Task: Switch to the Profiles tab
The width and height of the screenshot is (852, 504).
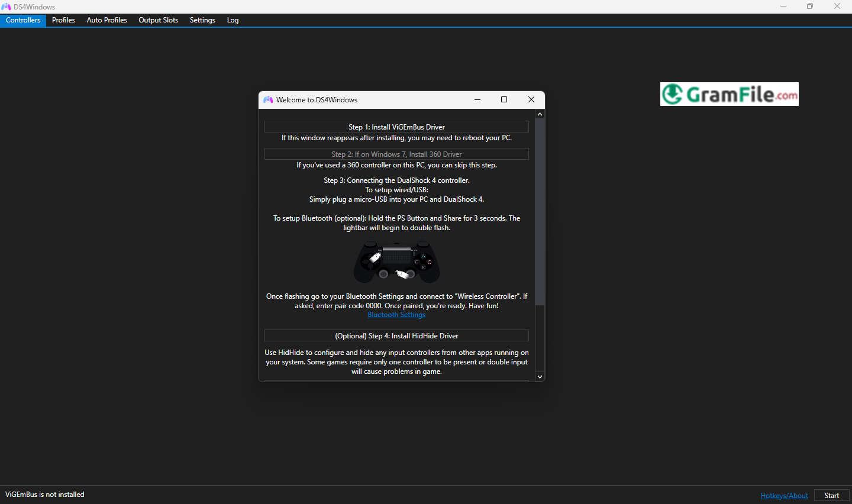Action: pyautogui.click(x=63, y=20)
